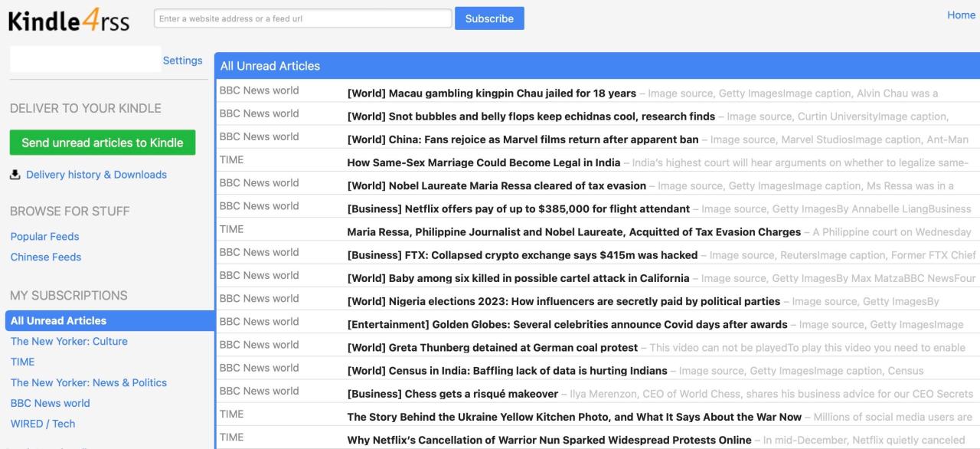This screenshot has width=980, height=449.
Task: Open Snot bubbles and belly flops article
Action: point(531,116)
